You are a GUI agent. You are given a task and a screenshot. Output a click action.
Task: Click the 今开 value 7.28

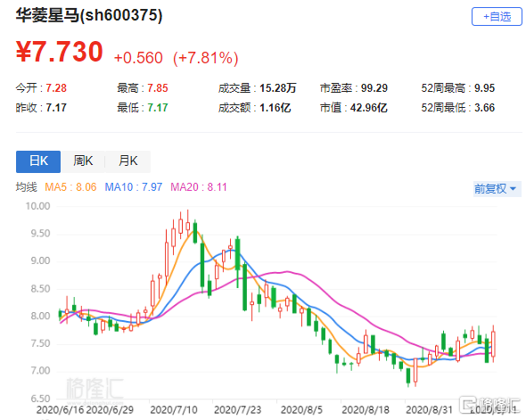click(x=56, y=88)
